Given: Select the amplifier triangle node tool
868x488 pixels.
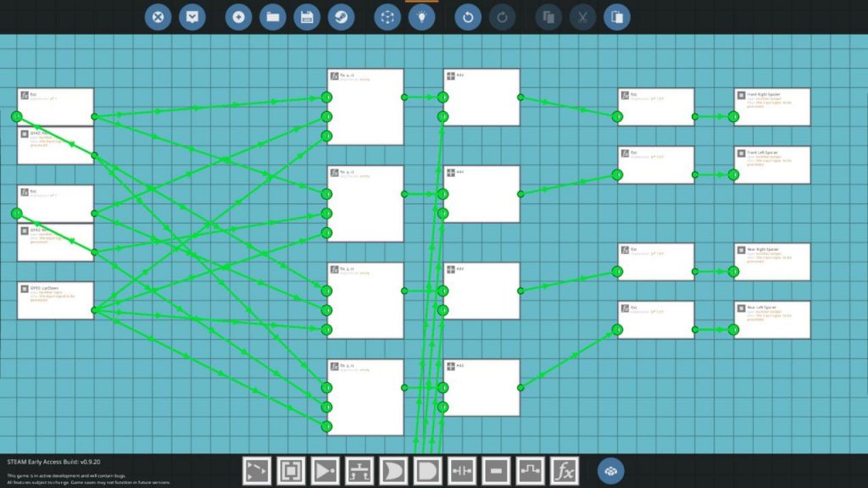Looking at the screenshot, I should point(326,473).
